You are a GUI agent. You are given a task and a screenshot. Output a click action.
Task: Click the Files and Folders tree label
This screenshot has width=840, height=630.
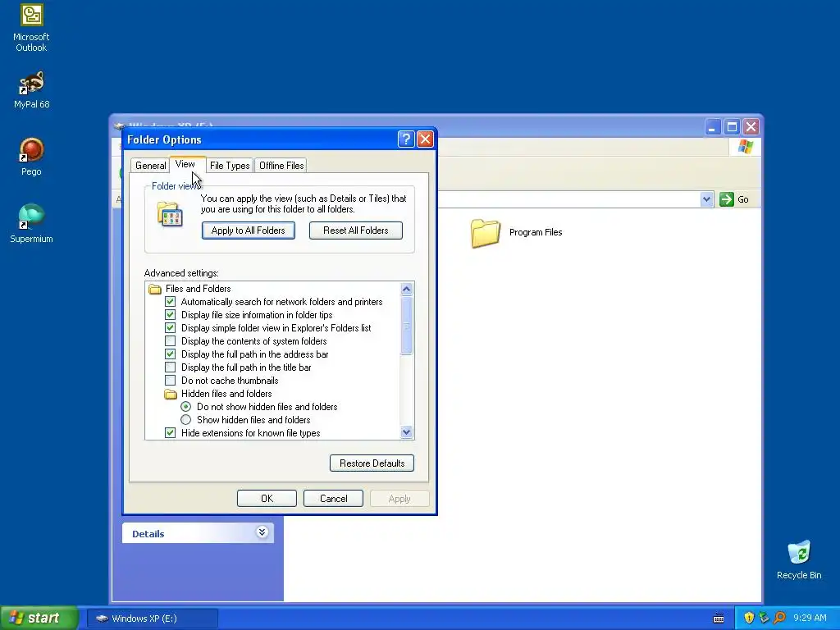[199, 289]
